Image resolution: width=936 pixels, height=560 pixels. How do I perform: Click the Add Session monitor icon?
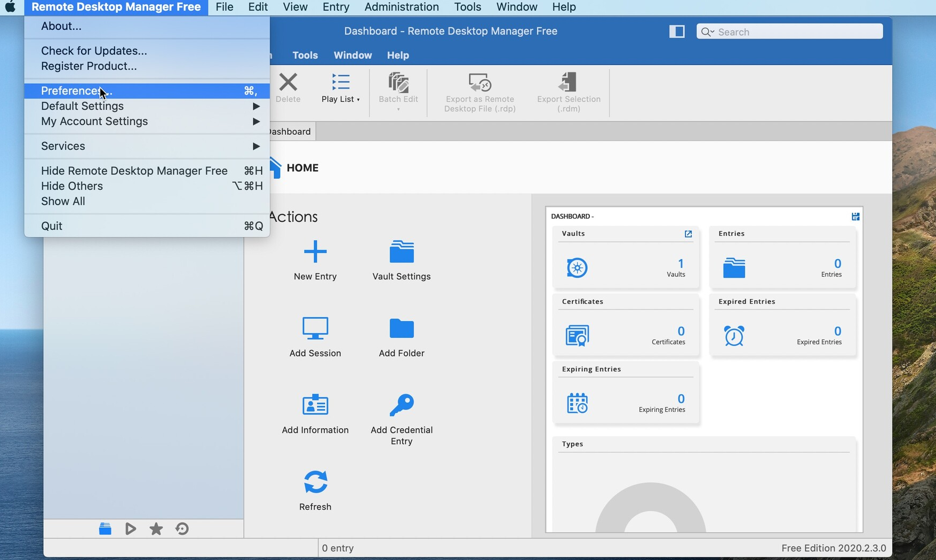315,328
